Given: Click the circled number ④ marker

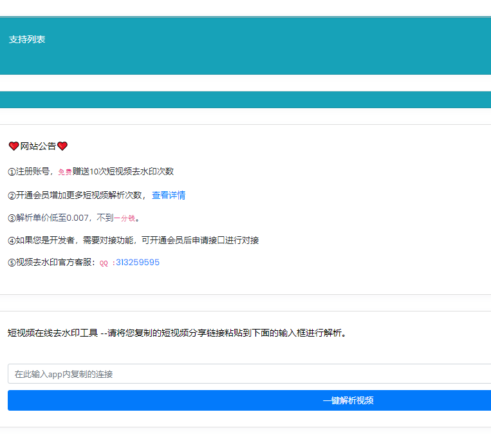Looking at the screenshot, I should (x=12, y=241).
